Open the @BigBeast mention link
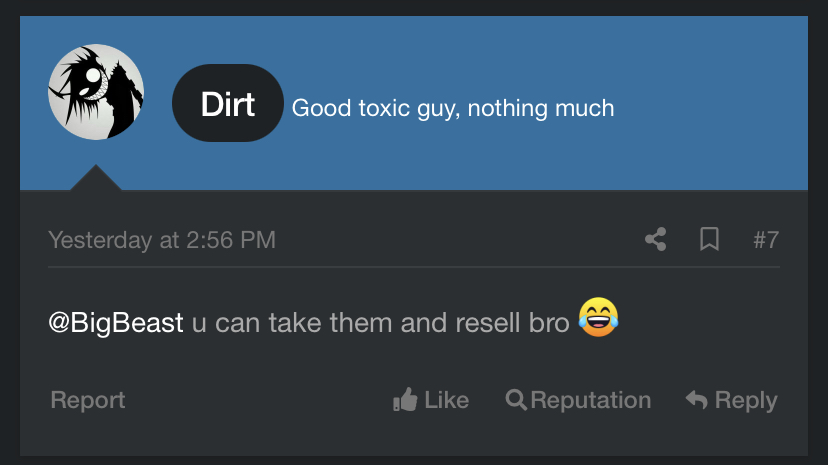This screenshot has height=465, width=828. [116, 323]
